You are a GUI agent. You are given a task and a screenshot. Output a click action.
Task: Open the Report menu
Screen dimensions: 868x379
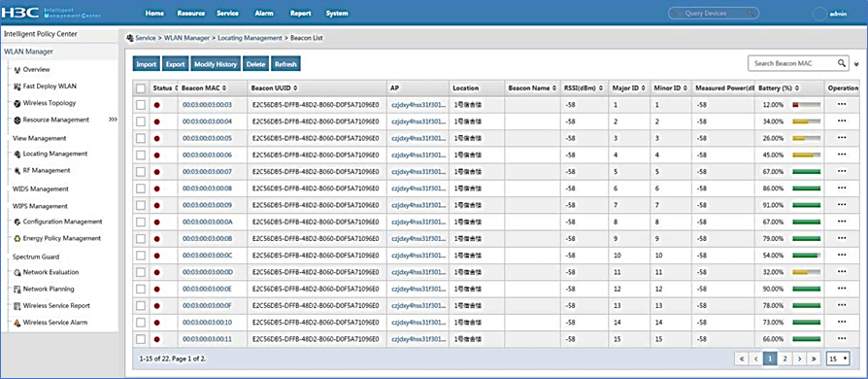[301, 14]
